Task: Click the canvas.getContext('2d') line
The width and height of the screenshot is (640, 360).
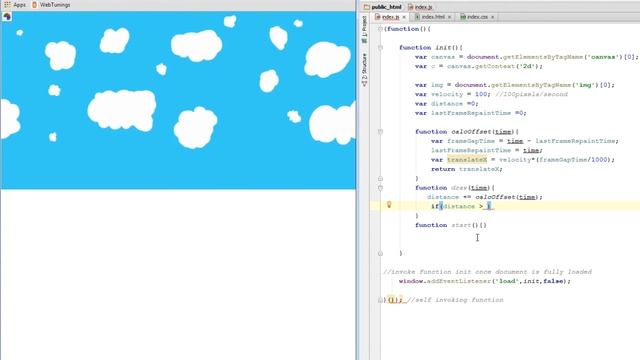Action: 479,66
